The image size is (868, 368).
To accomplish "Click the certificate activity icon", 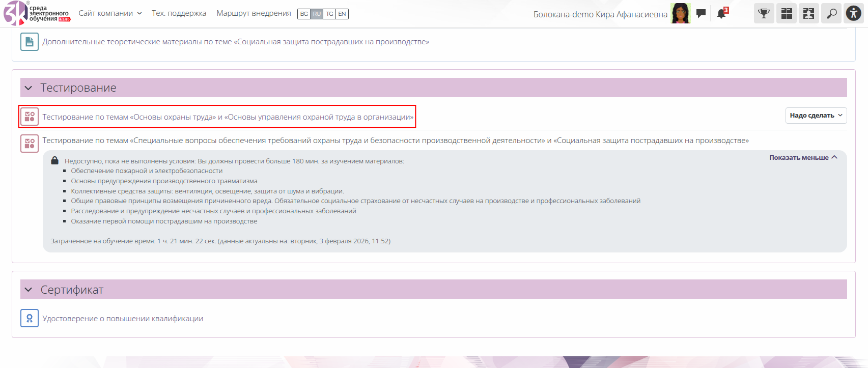I will [30, 318].
